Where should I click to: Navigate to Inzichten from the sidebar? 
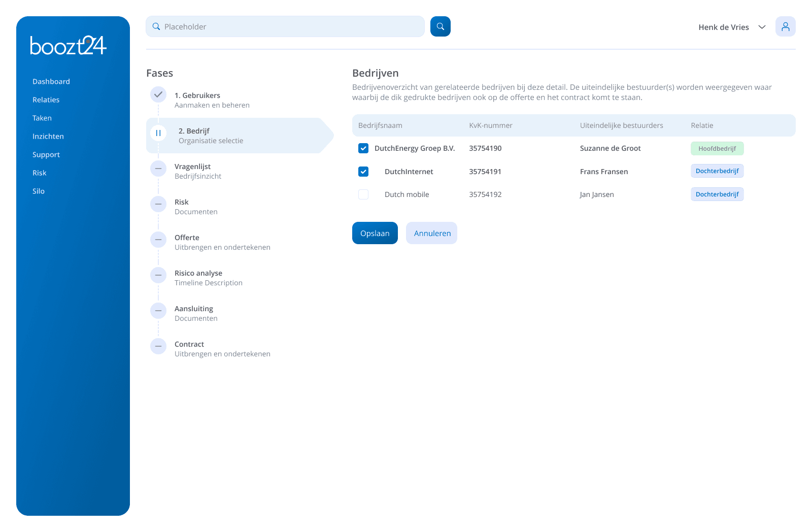48,136
